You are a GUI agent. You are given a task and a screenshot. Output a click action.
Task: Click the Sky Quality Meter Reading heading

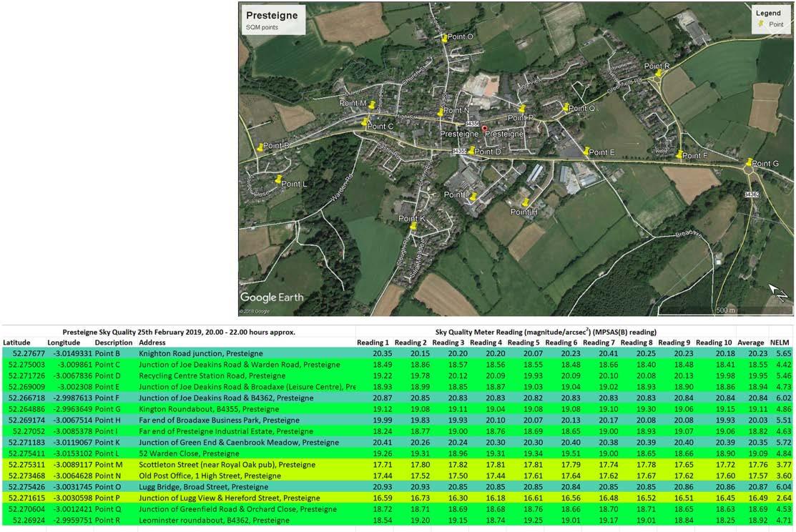click(546, 332)
